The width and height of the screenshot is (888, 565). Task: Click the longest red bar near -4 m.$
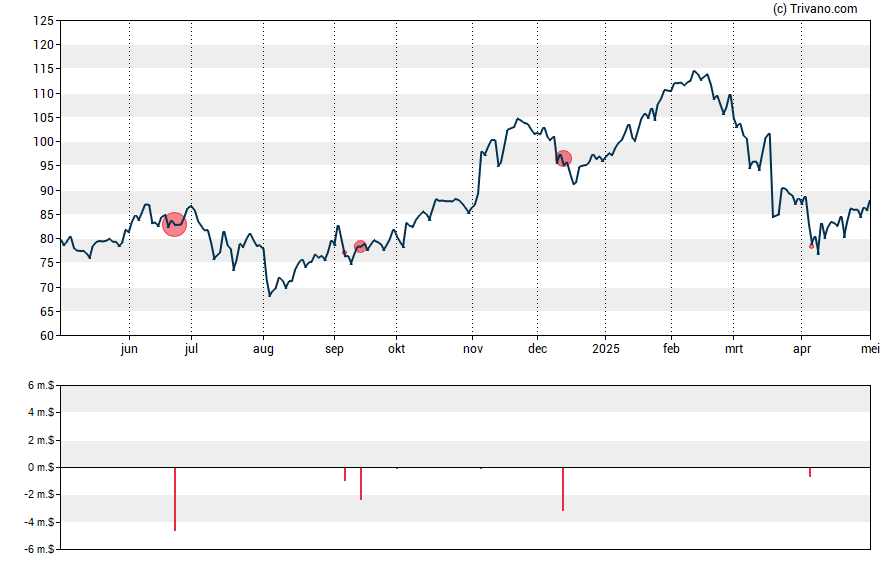pos(175,499)
